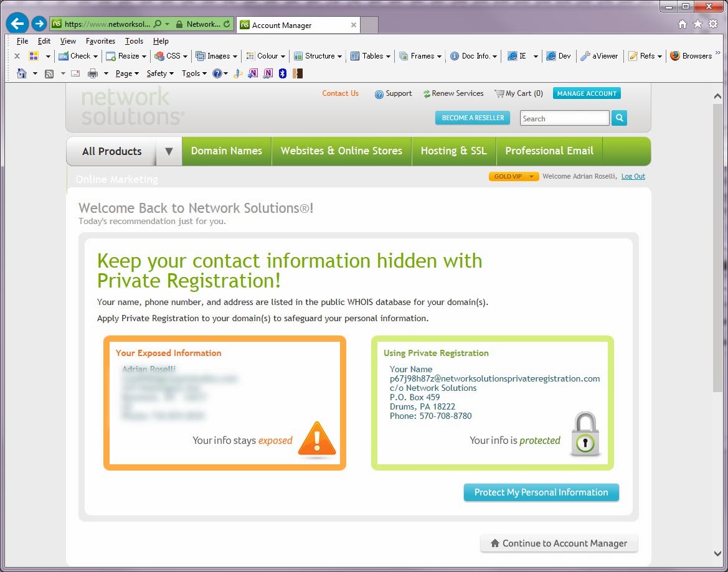Open the View menu
The width and height of the screenshot is (728, 572).
68,41
